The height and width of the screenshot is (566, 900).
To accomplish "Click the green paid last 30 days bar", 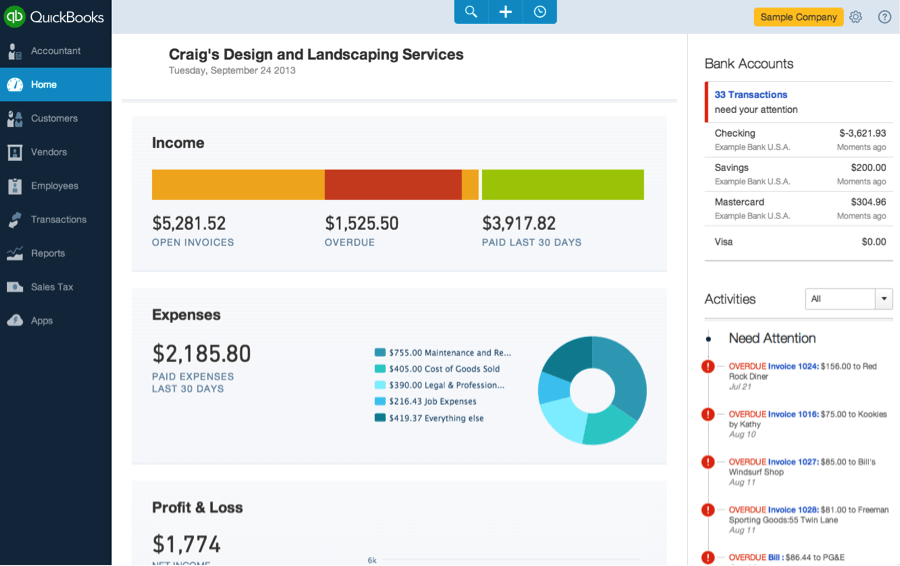I will pyautogui.click(x=562, y=185).
